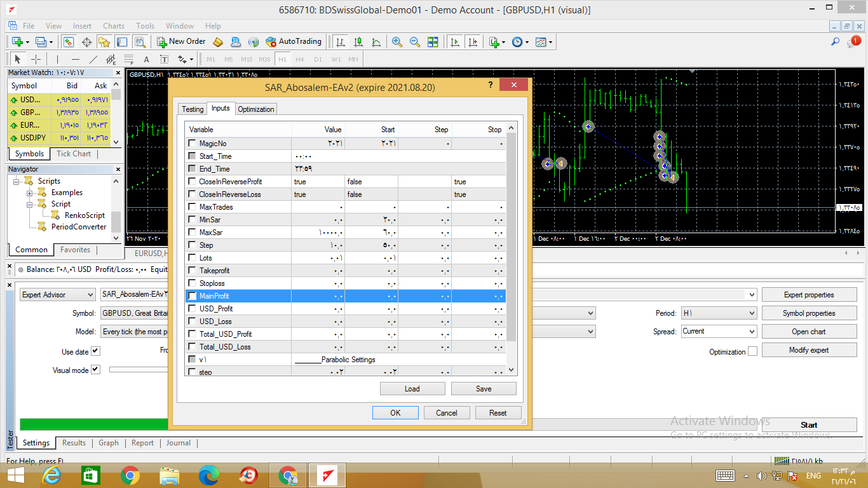This screenshot has width=868, height=488.
Task: Open the Periods clock icon
Action: pos(517,42)
